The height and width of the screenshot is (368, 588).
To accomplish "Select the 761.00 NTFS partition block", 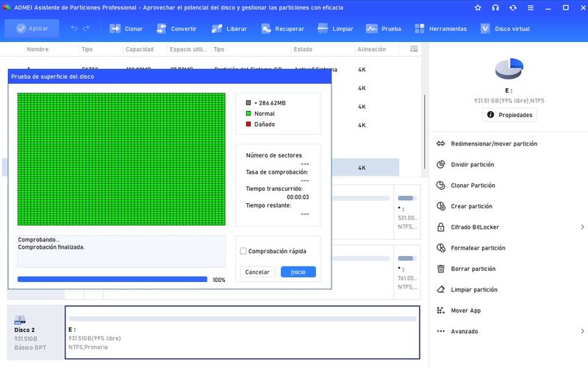I will coord(407,272).
